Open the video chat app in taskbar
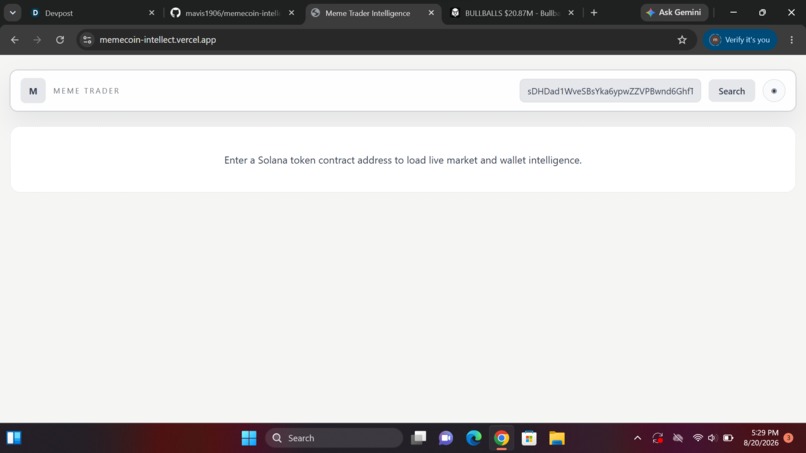806x453 pixels. tap(446, 438)
